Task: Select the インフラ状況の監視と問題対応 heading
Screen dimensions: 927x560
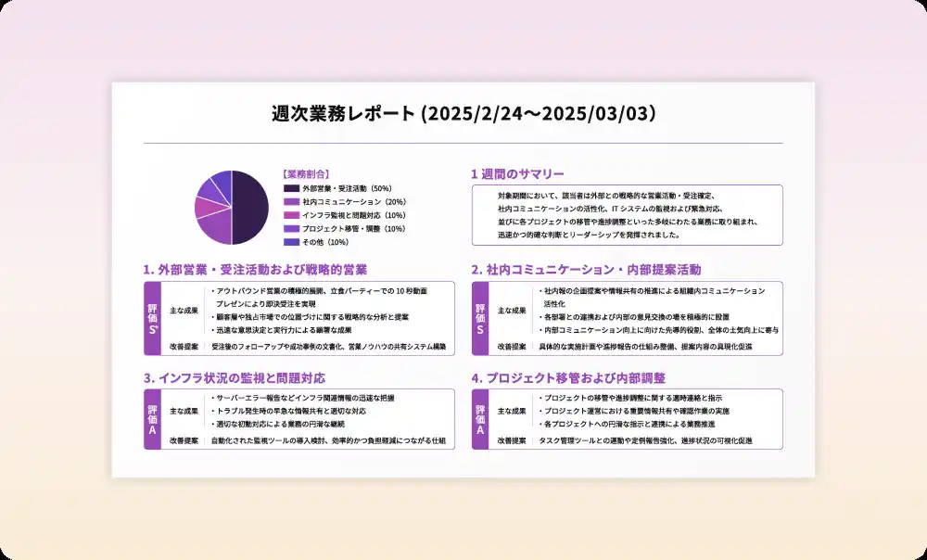Action: pos(234,378)
